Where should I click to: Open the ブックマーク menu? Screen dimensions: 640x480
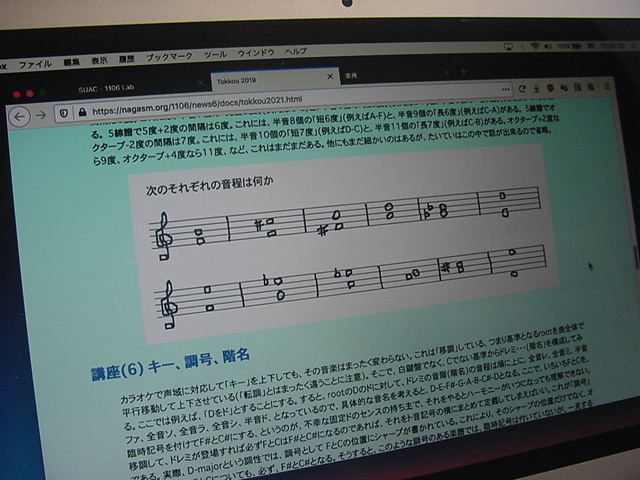click(169, 57)
